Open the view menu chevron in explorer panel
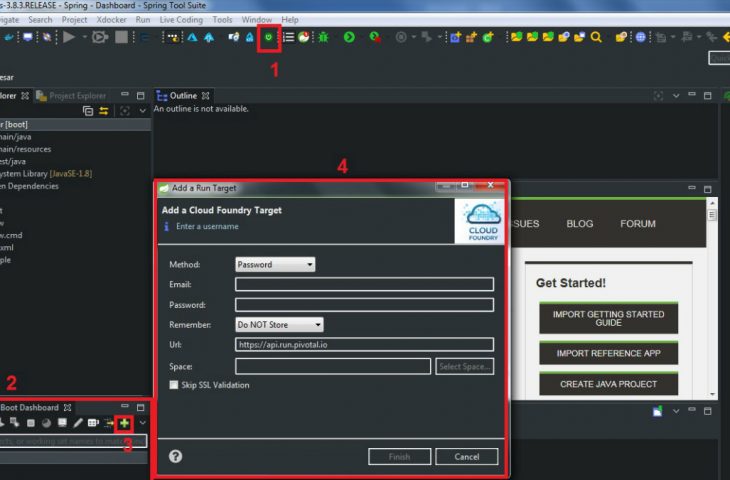Image resolution: width=730 pixels, height=480 pixels. (x=142, y=111)
